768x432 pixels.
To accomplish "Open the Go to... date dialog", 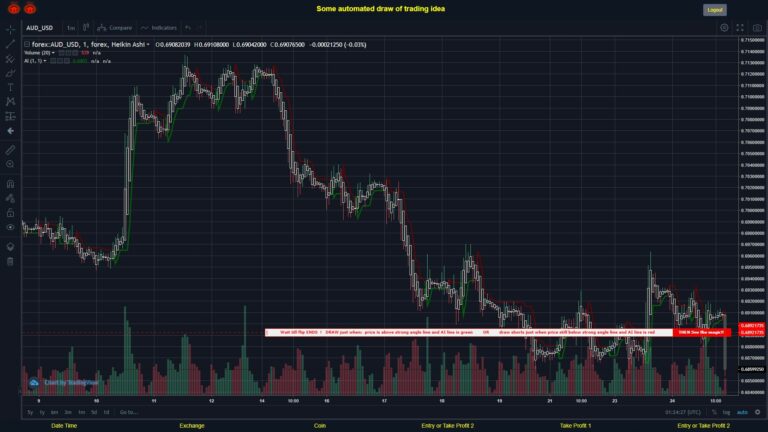I will click(x=128, y=412).
